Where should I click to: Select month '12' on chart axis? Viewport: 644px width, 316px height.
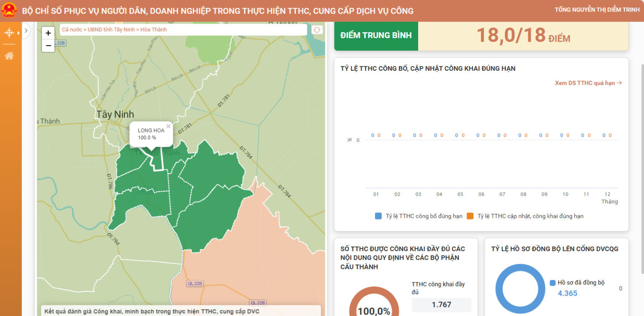coord(608,194)
